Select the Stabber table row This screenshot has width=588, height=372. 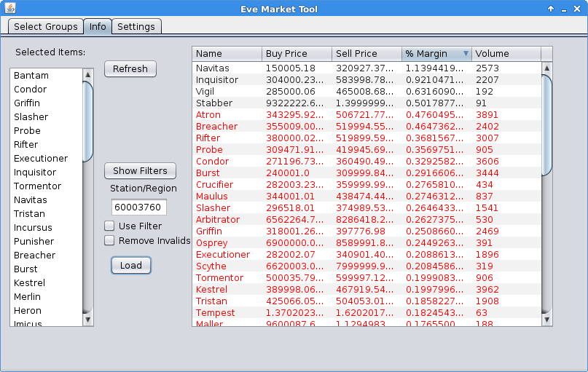pyautogui.click(x=366, y=103)
